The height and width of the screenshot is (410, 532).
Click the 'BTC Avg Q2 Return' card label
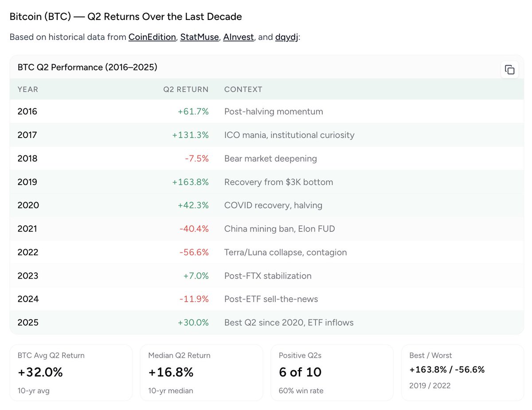point(51,355)
